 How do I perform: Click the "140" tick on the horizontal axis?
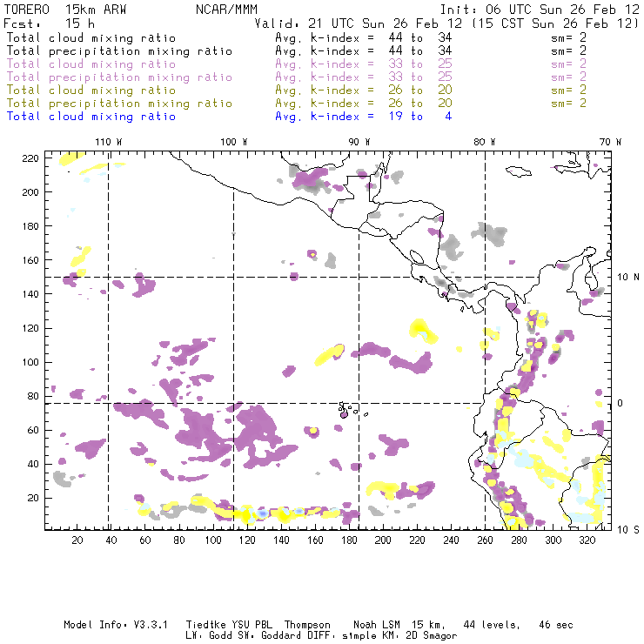coord(281,540)
